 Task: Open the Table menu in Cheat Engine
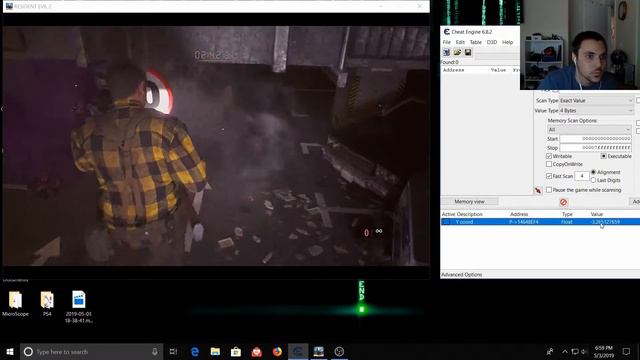tap(476, 42)
